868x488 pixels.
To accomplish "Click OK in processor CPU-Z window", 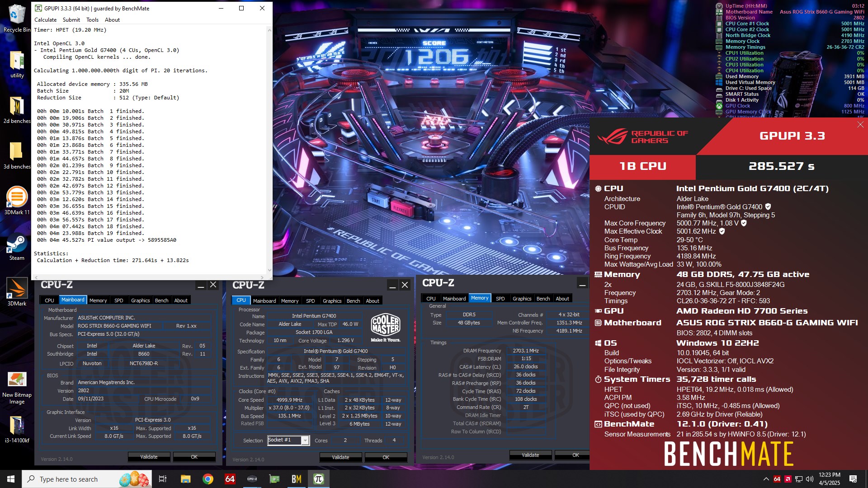I will (x=386, y=457).
